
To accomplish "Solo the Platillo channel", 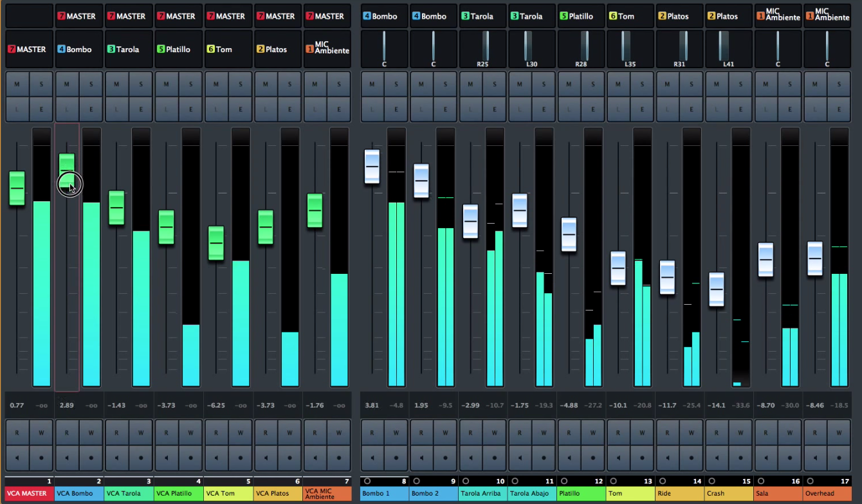I will click(593, 84).
